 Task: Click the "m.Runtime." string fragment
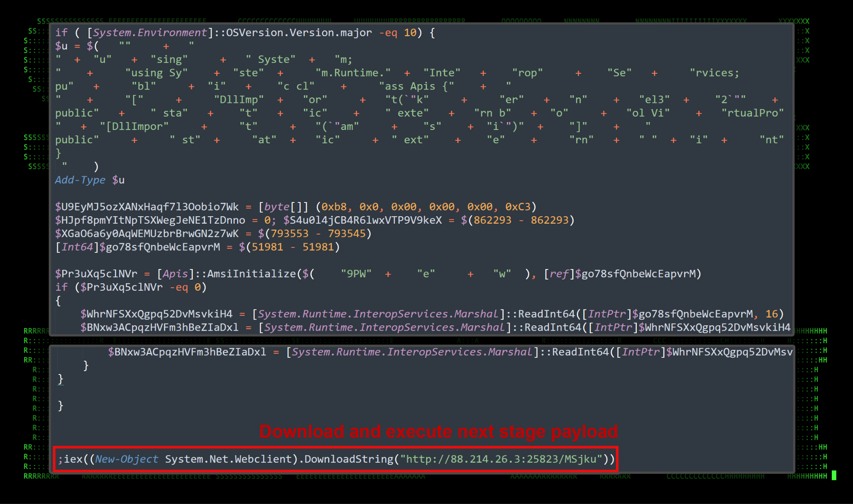point(353,73)
